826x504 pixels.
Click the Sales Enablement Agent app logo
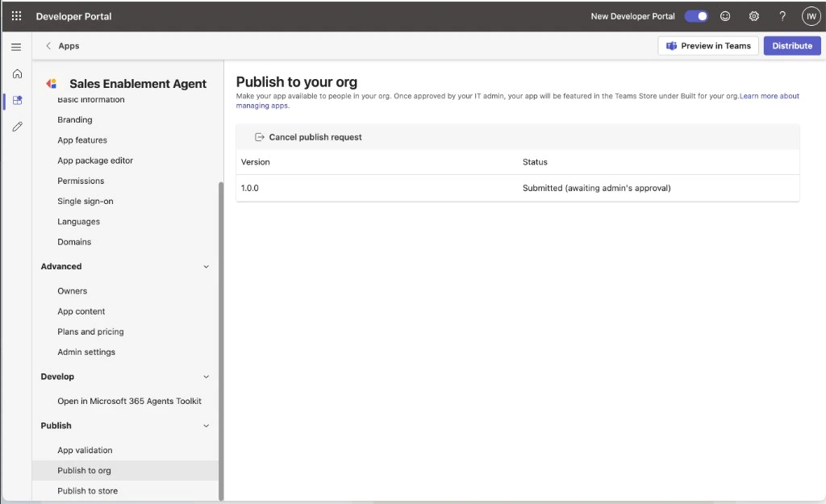[x=52, y=84]
